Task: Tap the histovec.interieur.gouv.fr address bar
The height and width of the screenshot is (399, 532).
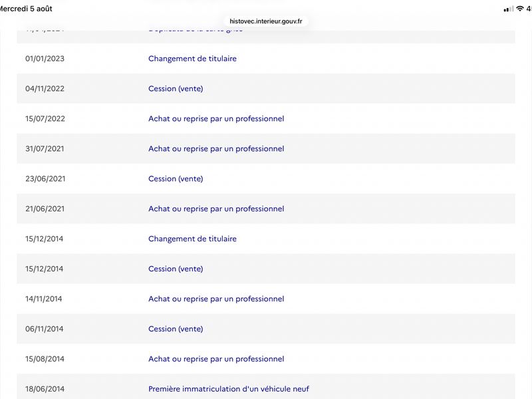Action: pos(265,21)
